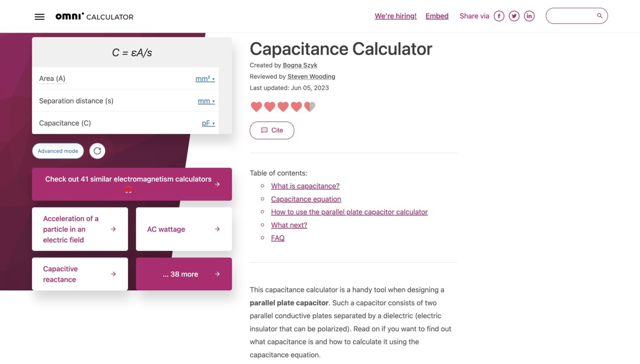Share the page via the LinkedIn icon

click(x=529, y=16)
